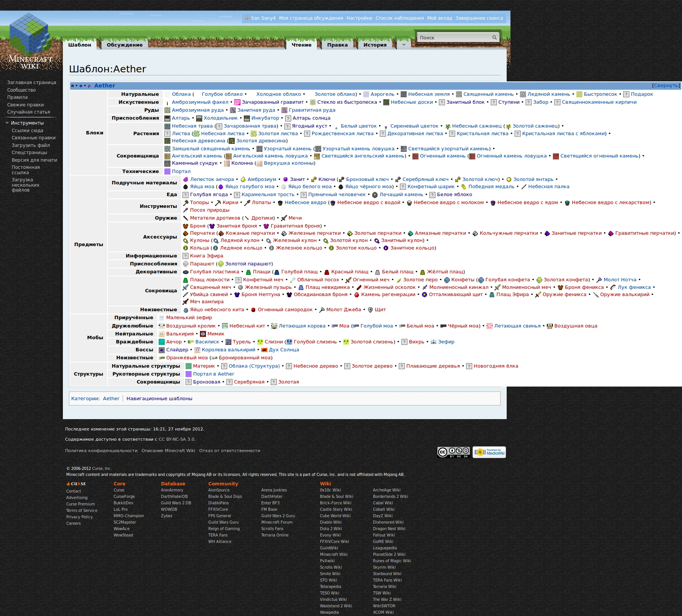
Task: Open the Creative Commons license badge
Action: (x=454, y=452)
